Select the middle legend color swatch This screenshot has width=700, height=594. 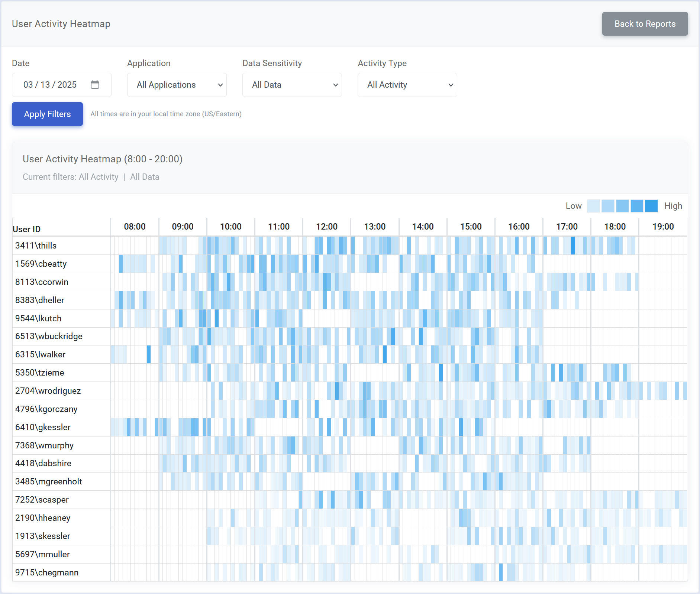pos(622,206)
